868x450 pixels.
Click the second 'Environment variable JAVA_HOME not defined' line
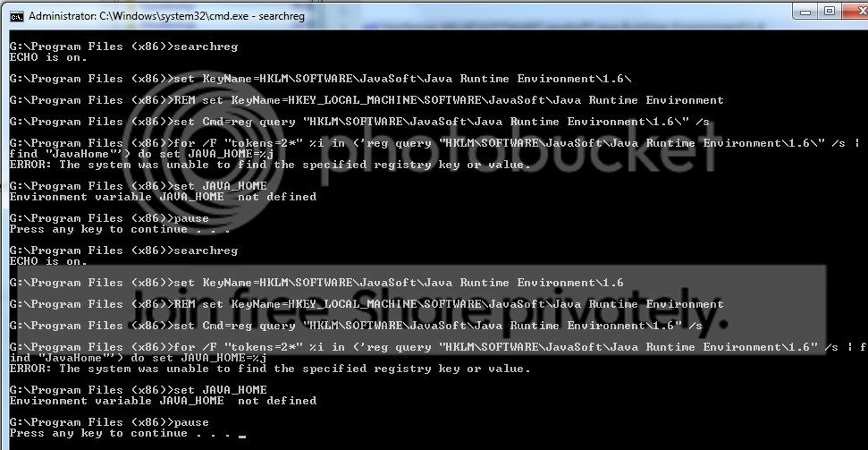click(163, 401)
